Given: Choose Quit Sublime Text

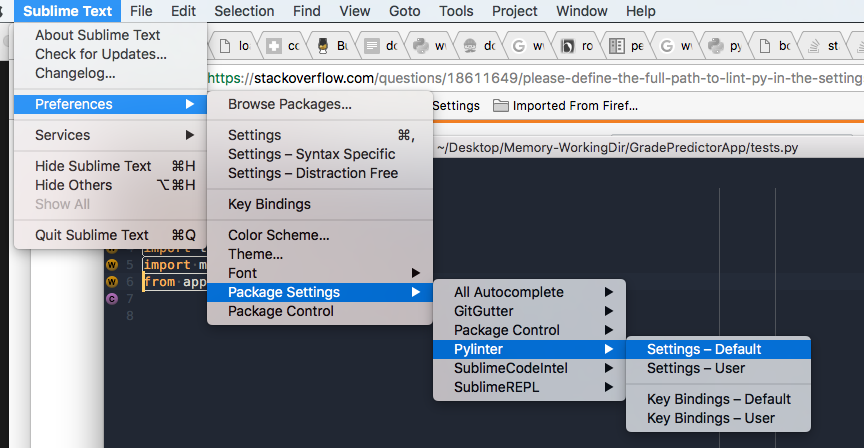Looking at the screenshot, I should [x=110, y=235].
